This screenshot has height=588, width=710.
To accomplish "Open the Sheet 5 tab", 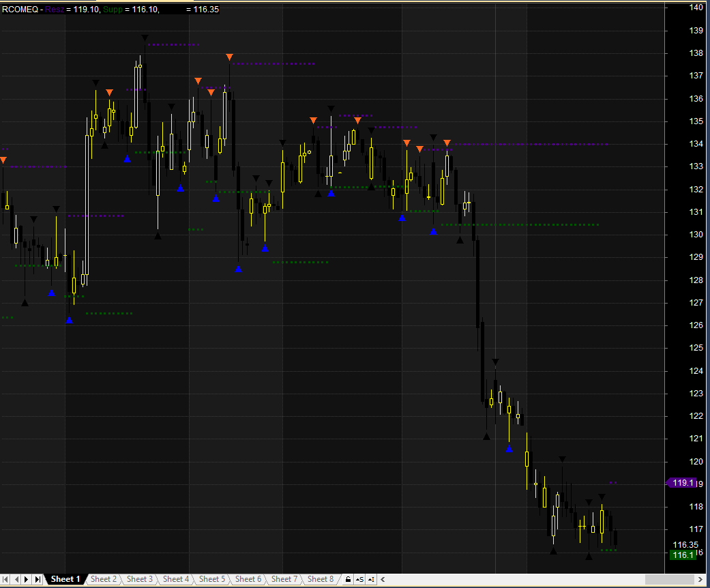I will [212, 579].
